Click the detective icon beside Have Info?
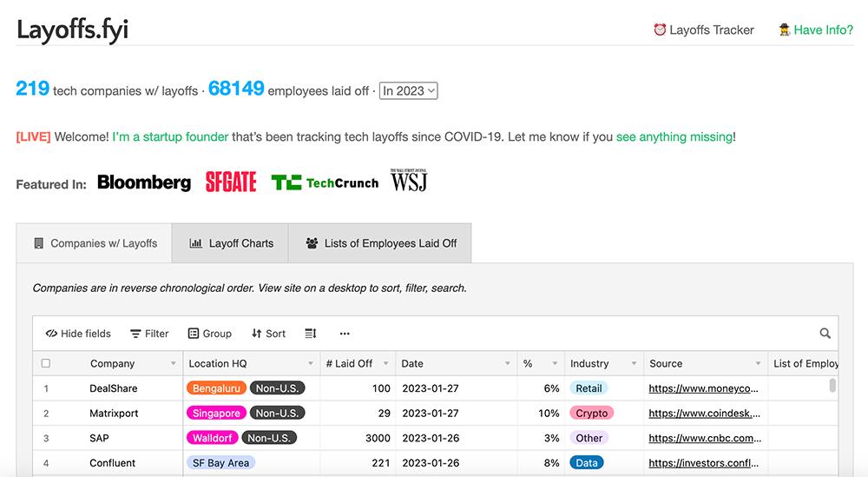 (x=785, y=30)
